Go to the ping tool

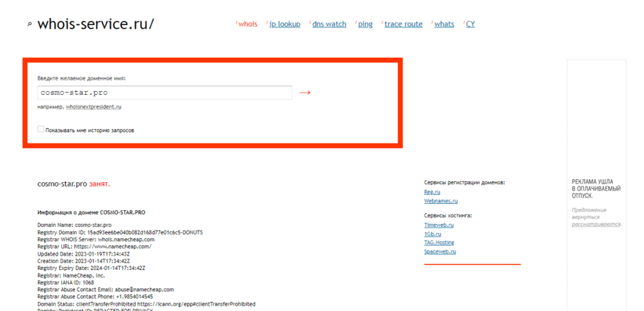(365, 24)
